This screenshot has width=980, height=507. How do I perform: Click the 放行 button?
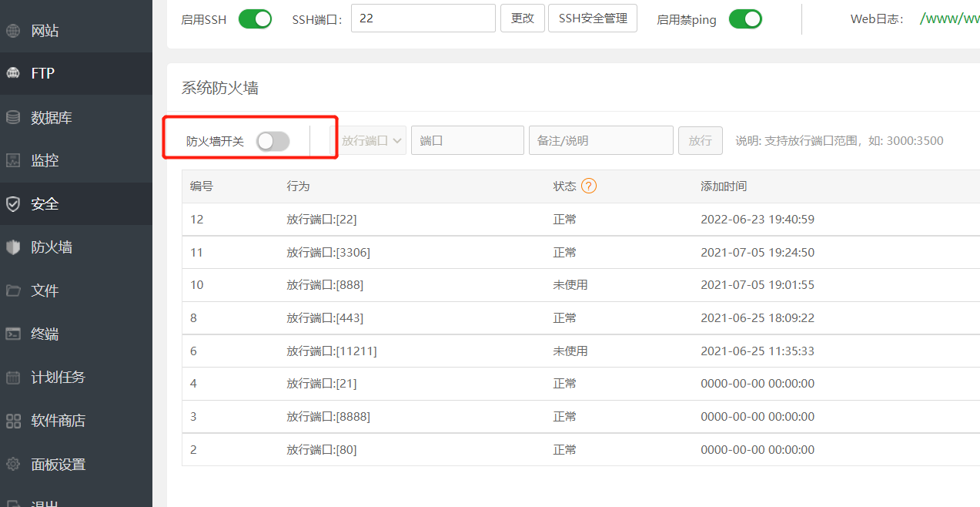pyautogui.click(x=700, y=141)
